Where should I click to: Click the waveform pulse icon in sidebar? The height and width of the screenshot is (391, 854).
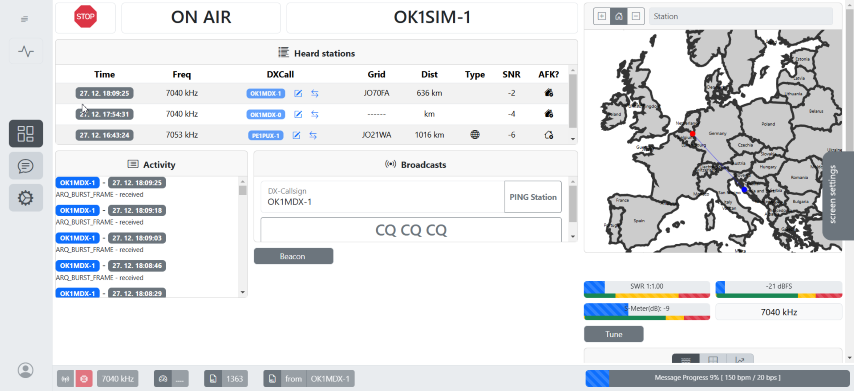point(26,52)
